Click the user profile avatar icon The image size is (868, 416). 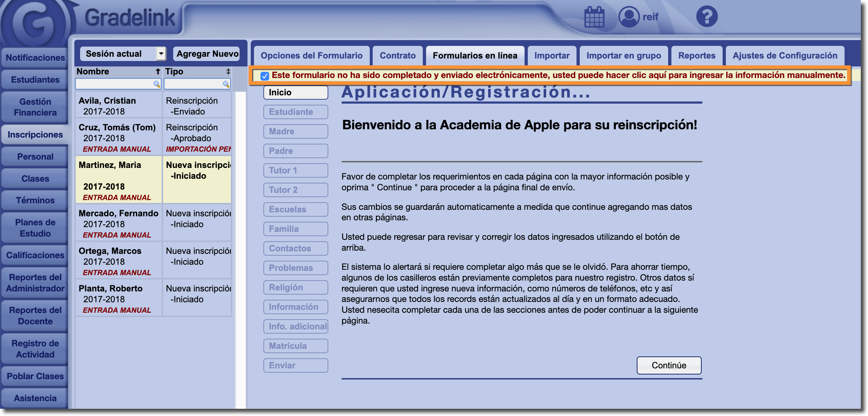[629, 17]
